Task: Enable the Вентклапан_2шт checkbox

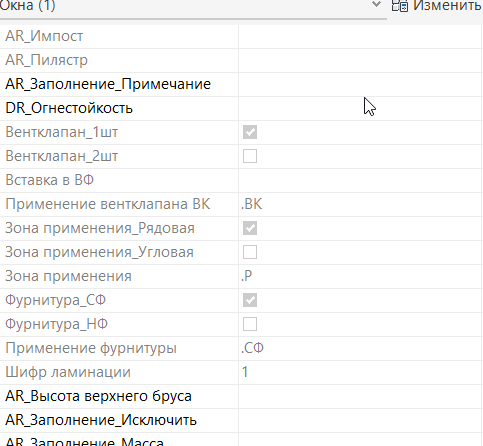Action: [x=250, y=156]
